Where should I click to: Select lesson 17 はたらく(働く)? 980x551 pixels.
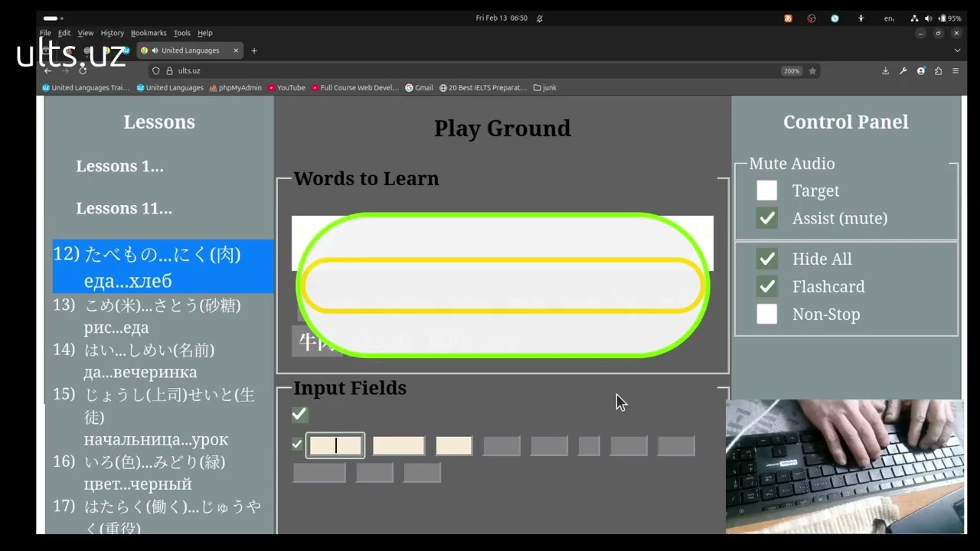tap(163, 516)
